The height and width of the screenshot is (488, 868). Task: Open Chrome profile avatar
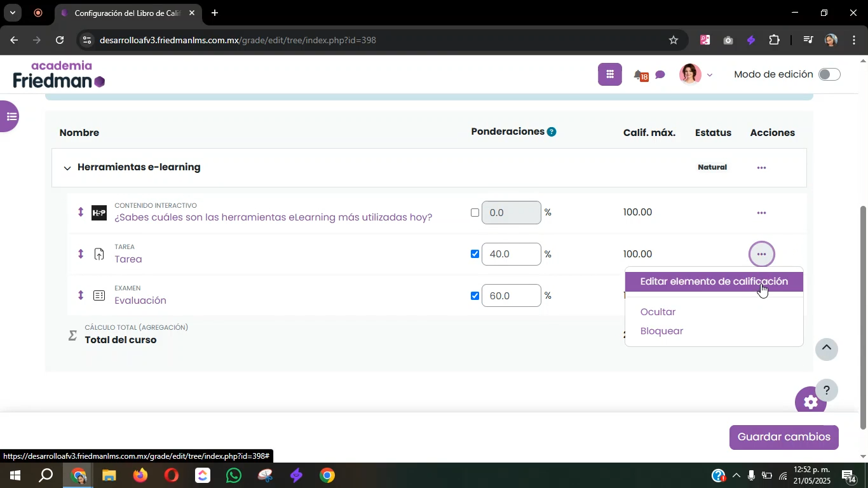tap(831, 40)
